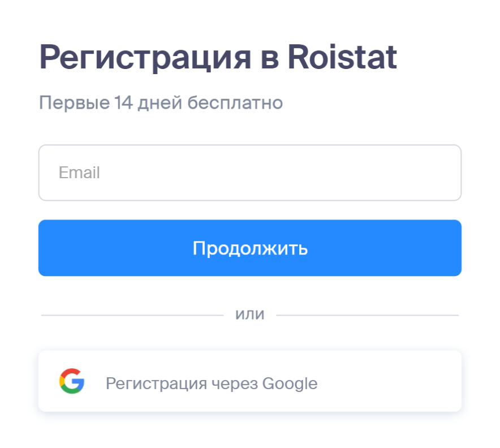The height and width of the screenshot is (448, 500).
Task: Click the Email placeholder text
Action: coord(79,173)
